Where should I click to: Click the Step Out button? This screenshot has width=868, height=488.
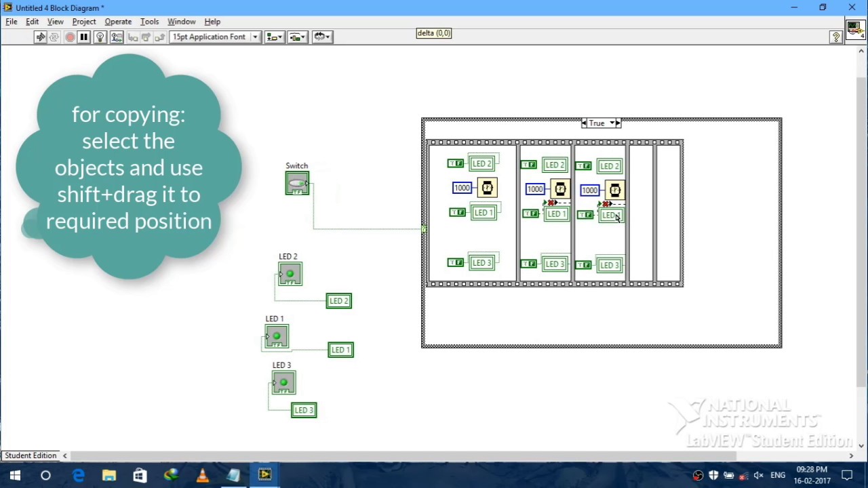click(160, 37)
